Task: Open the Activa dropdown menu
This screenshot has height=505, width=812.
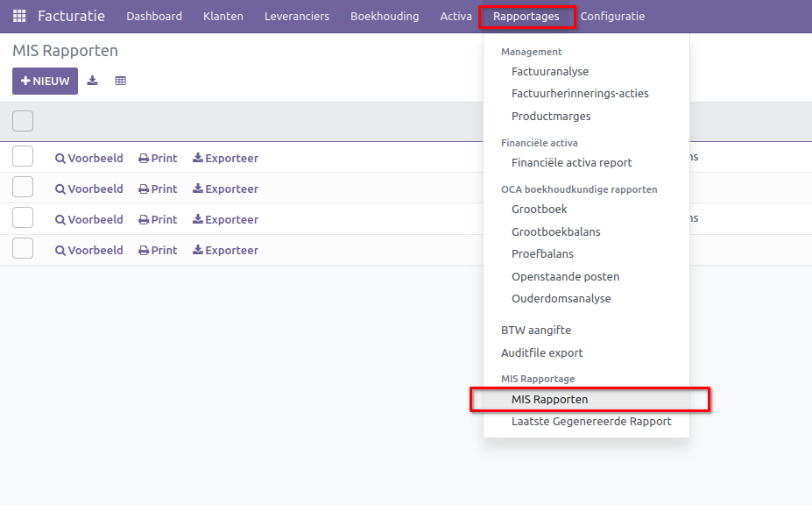Action: [455, 15]
